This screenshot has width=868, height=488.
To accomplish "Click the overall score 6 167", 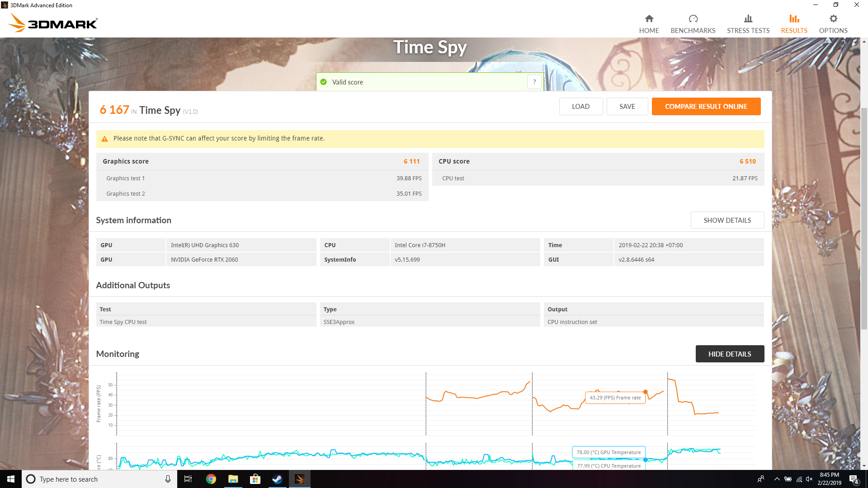I will click(x=114, y=110).
